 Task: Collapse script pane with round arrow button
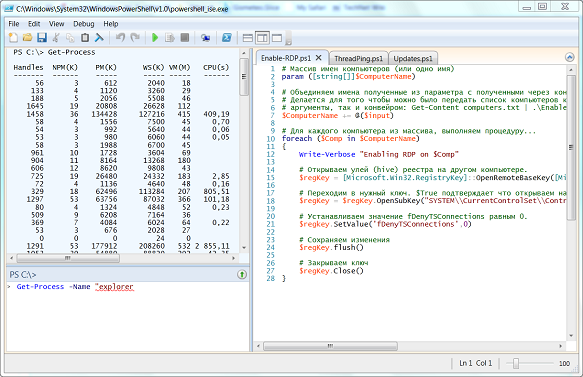click(x=570, y=57)
